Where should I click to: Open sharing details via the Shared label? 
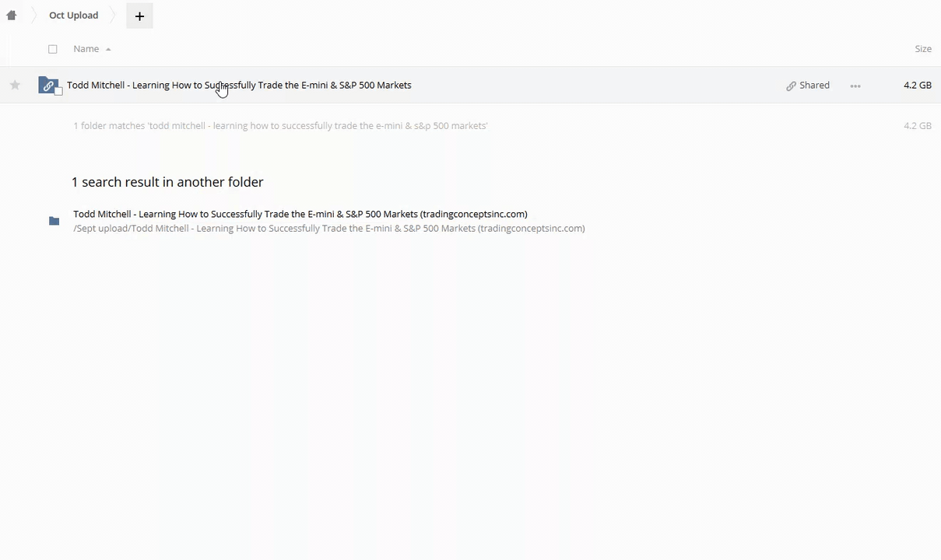tap(814, 86)
